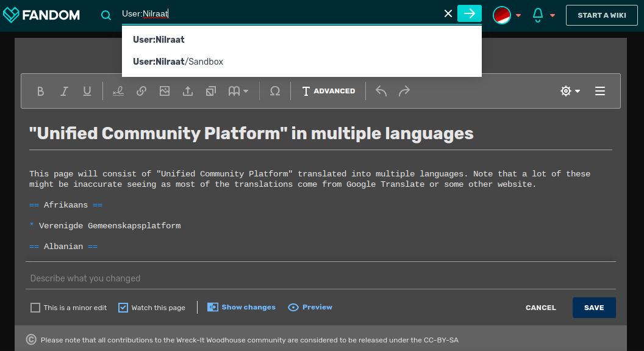
Task: Save the page
Action: pyautogui.click(x=594, y=308)
